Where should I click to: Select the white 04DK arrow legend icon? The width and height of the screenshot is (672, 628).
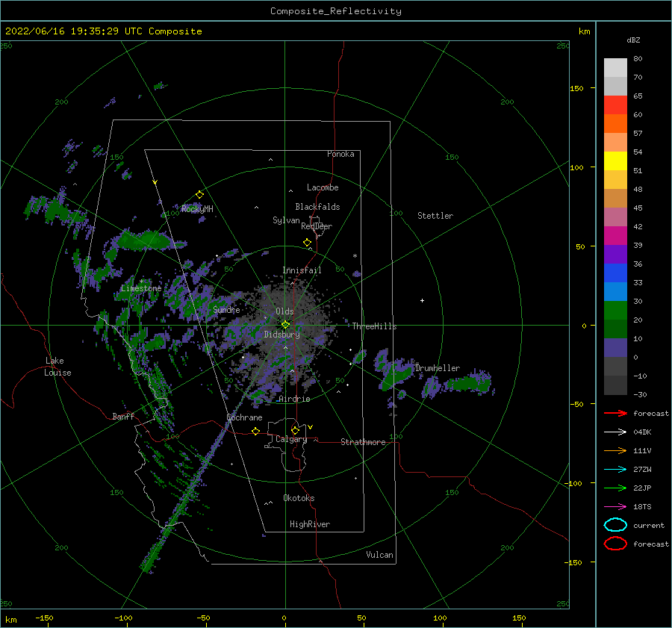[615, 432]
